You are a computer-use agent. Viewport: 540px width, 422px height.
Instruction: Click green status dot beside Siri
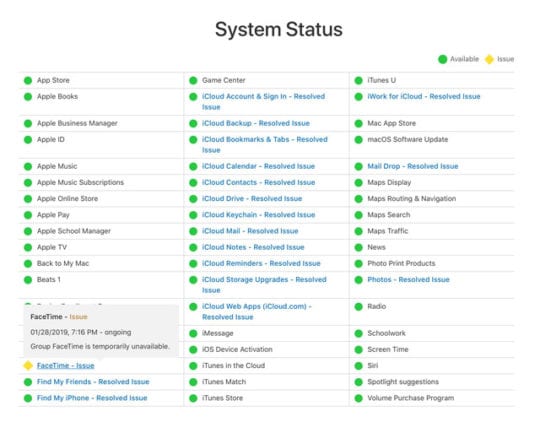coord(359,366)
